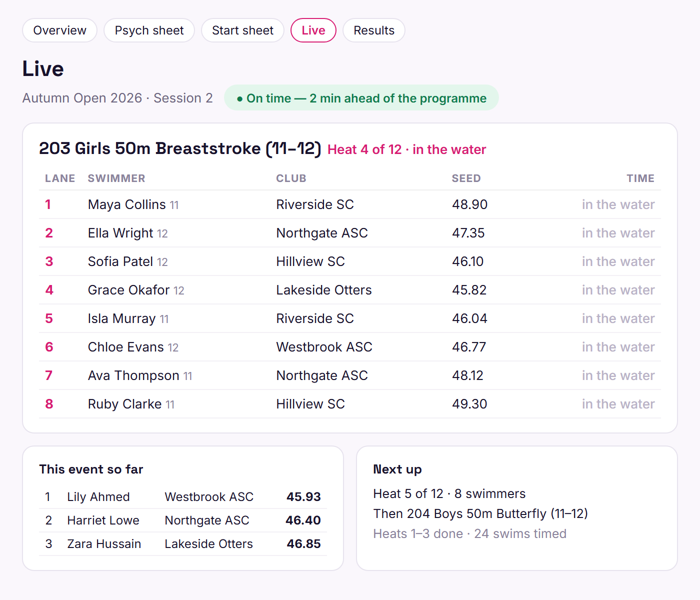Screen dimensions: 700x600
Task: Click the TIME column header
Action: (x=640, y=178)
